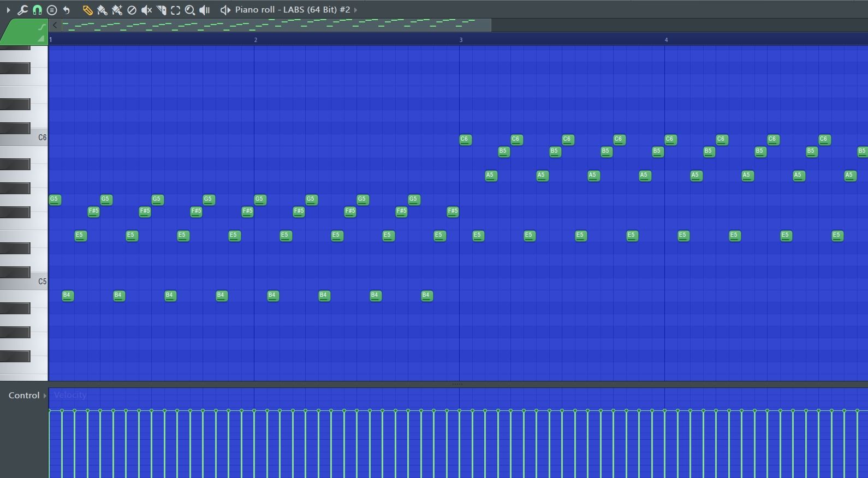Select the first B5 note after bar 3

pyautogui.click(x=504, y=152)
